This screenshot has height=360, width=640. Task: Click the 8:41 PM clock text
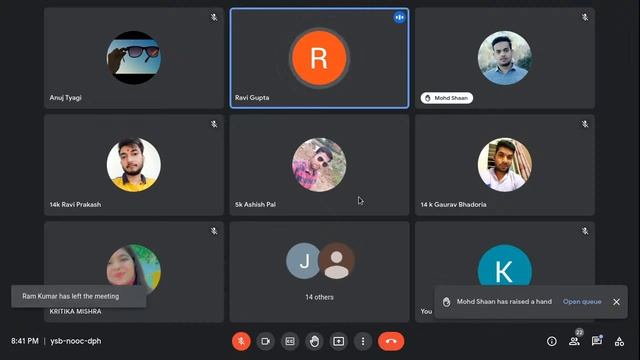click(25, 341)
